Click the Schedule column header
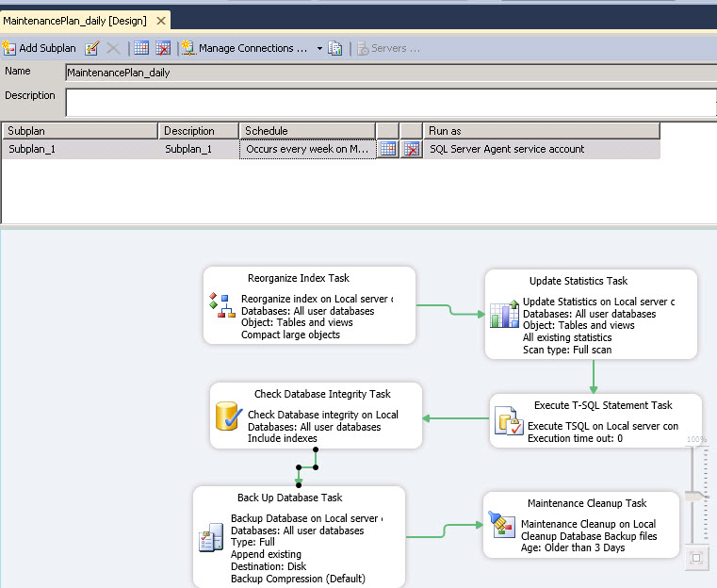This screenshot has height=588, width=717. click(307, 131)
